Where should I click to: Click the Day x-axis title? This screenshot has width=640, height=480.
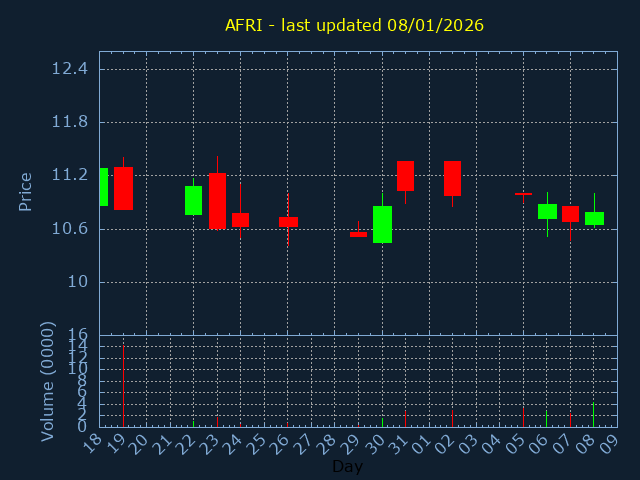tap(347, 466)
